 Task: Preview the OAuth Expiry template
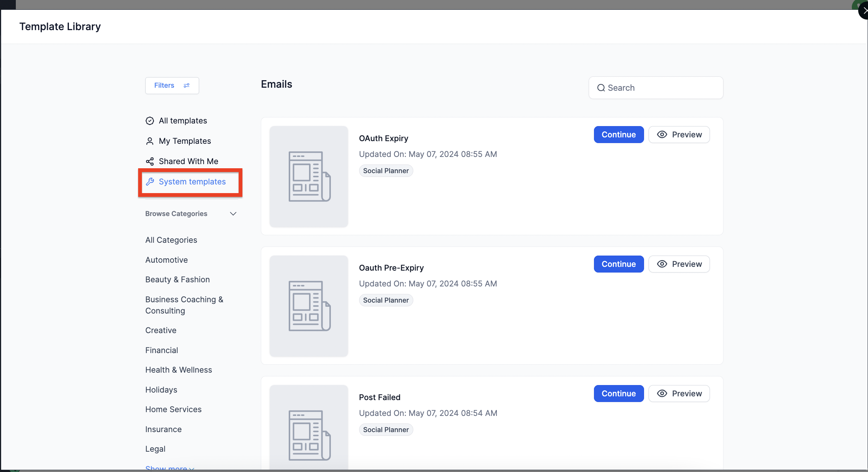(679, 135)
